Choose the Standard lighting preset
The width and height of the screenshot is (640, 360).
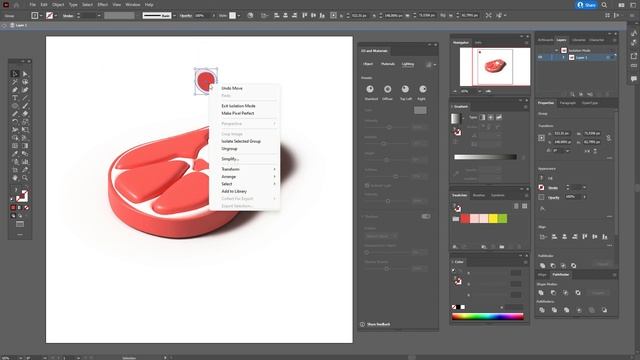370,89
